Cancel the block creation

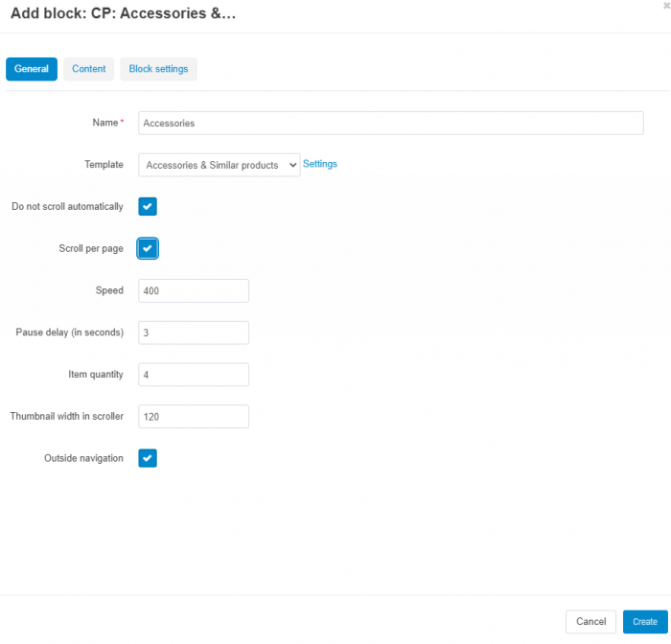[x=591, y=622]
